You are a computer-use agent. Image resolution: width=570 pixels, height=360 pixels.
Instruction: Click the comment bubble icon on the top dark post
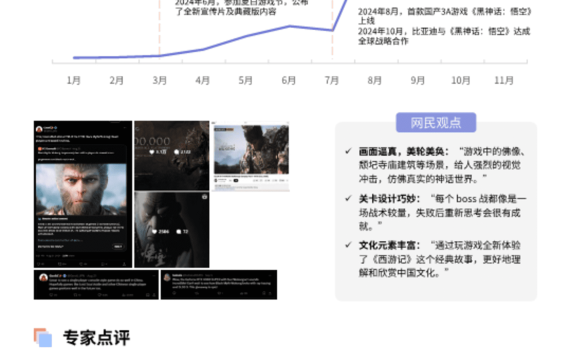[x=176, y=152]
